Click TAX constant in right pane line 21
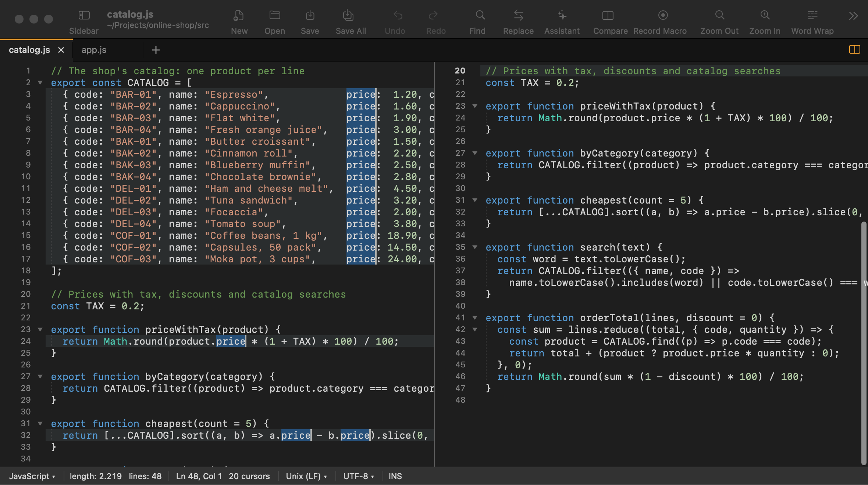 [x=530, y=83]
